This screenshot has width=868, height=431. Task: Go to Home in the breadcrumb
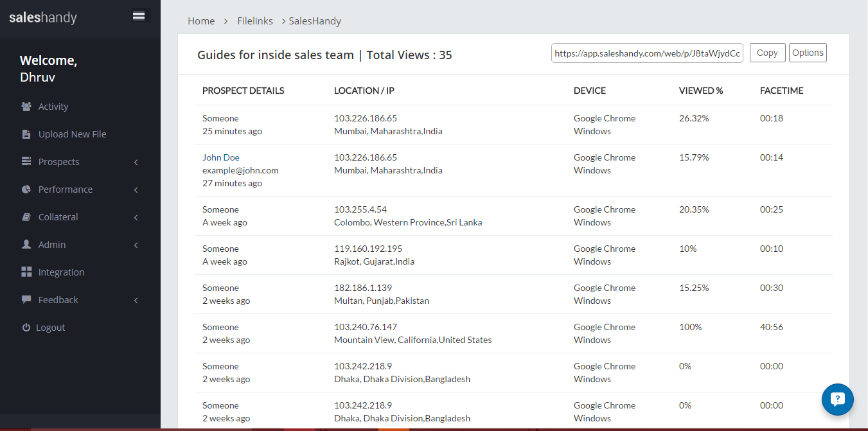(x=201, y=21)
